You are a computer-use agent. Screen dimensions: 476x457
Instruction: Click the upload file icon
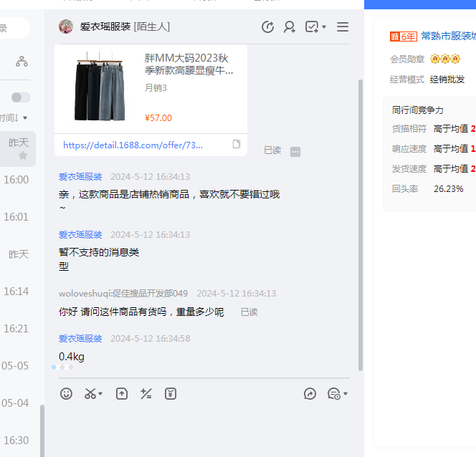122,393
